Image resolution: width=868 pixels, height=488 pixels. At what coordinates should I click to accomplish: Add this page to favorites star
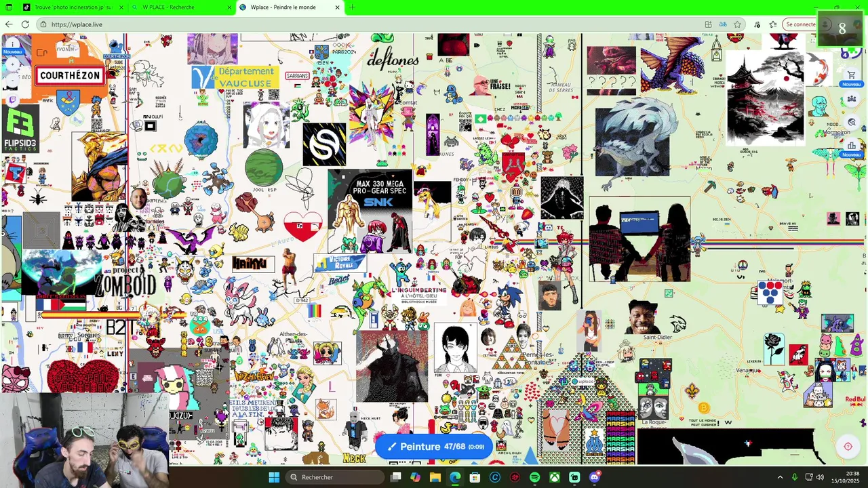point(737,24)
